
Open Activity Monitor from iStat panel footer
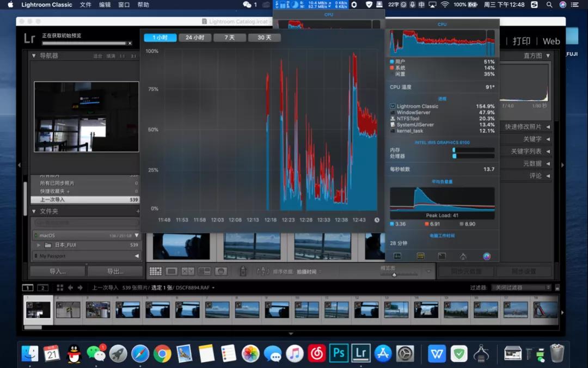click(397, 256)
